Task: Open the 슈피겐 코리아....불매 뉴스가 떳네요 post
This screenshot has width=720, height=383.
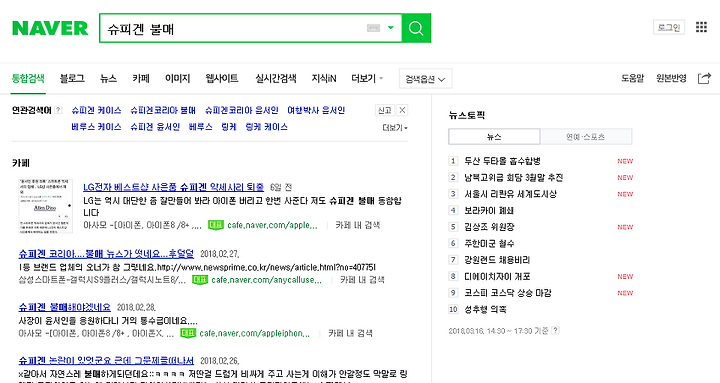Action: coord(106,253)
